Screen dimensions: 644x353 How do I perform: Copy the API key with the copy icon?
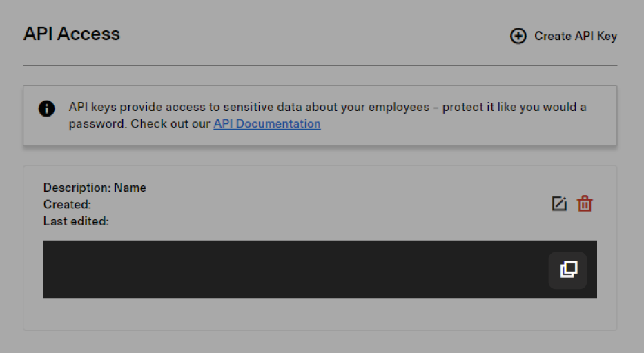point(567,270)
